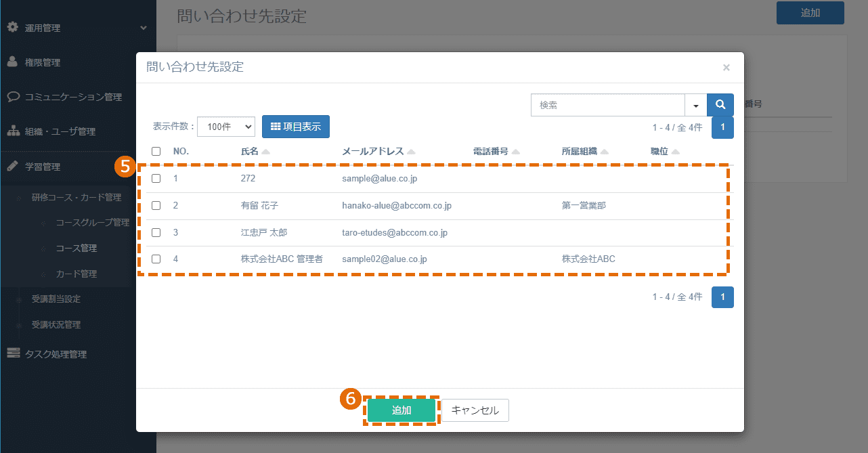Image resolution: width=868 pixels, height=453 pixels.
Task: Click the タスク処理管理 stack icon
Action: click(13, 353)
